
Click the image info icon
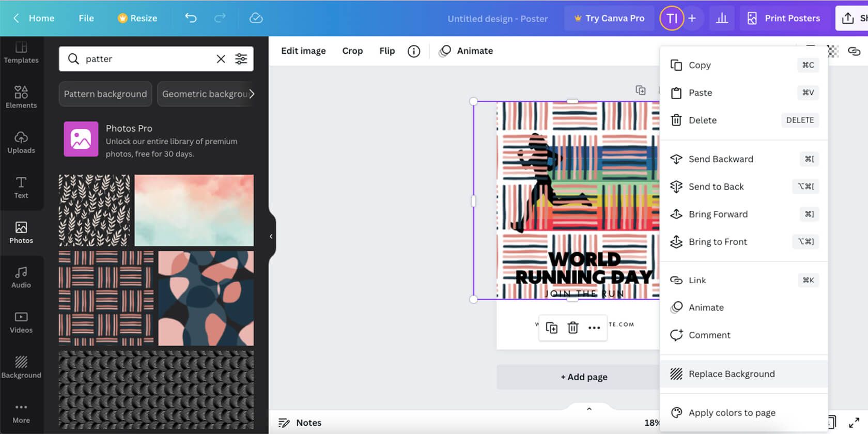[414, 51]
